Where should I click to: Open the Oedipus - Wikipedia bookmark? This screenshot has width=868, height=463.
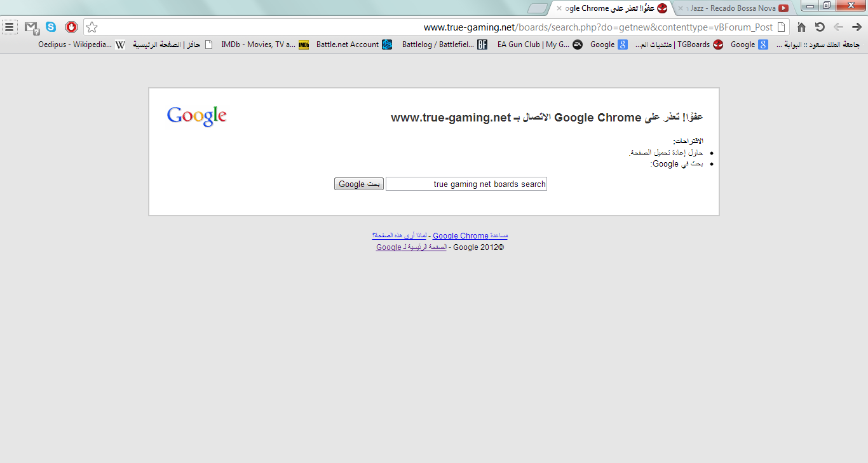[82, 45]
